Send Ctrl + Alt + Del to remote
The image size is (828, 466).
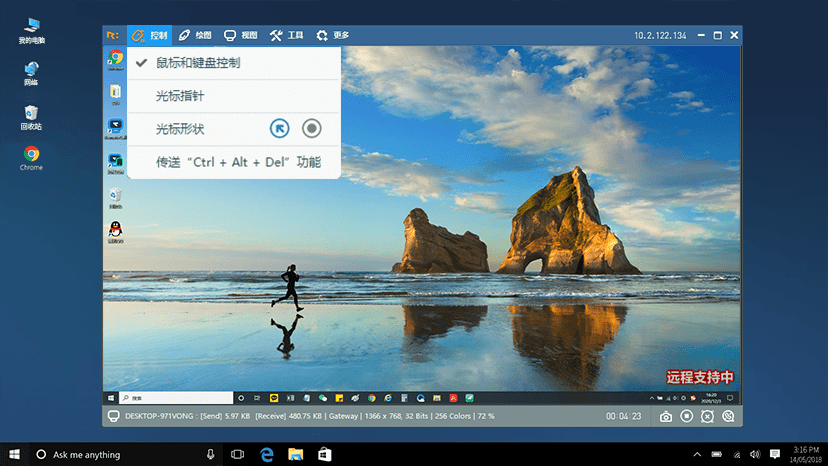(x=234, y=162)
